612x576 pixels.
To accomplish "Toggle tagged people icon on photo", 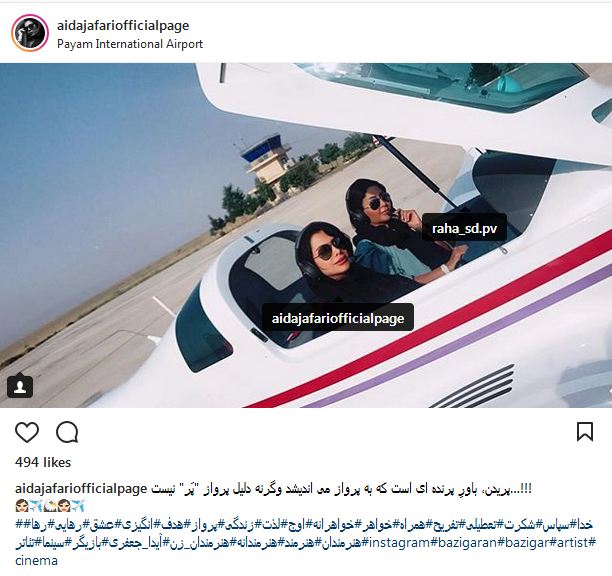I will coord(20,386).
